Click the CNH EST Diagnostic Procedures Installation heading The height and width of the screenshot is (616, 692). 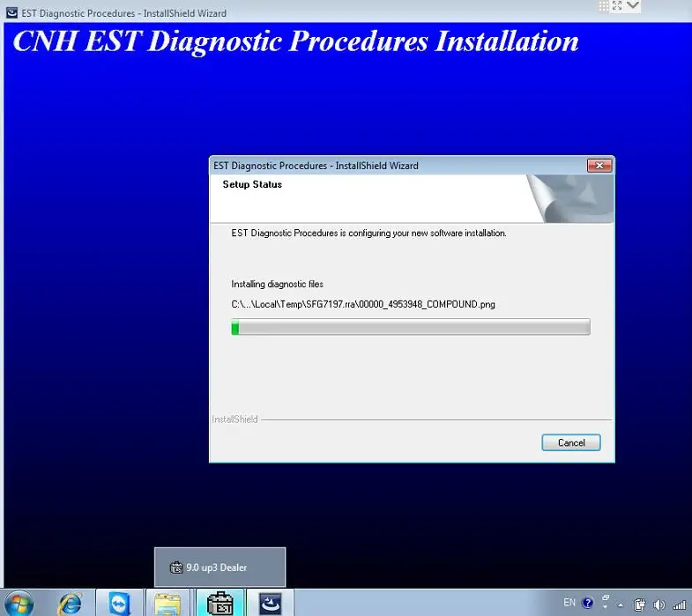click(295, 42)
